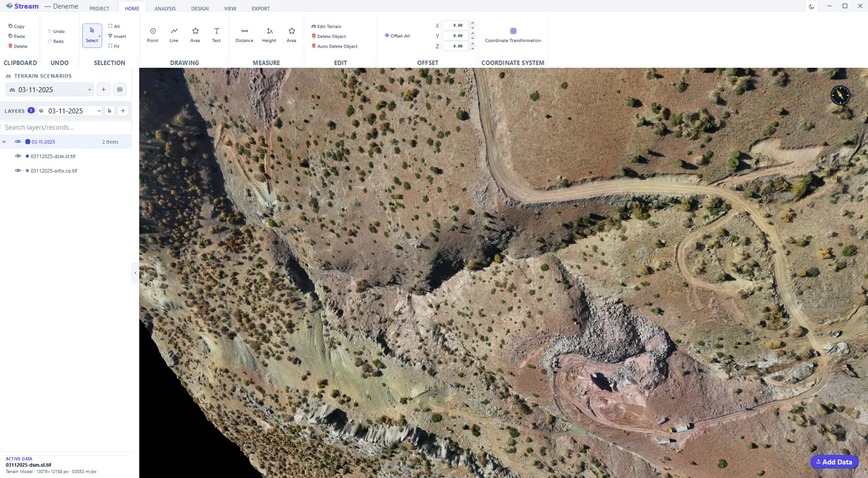Add a new layer with the plus button
The width and height of the screenshot is (868, 478).
pos(123,111)
